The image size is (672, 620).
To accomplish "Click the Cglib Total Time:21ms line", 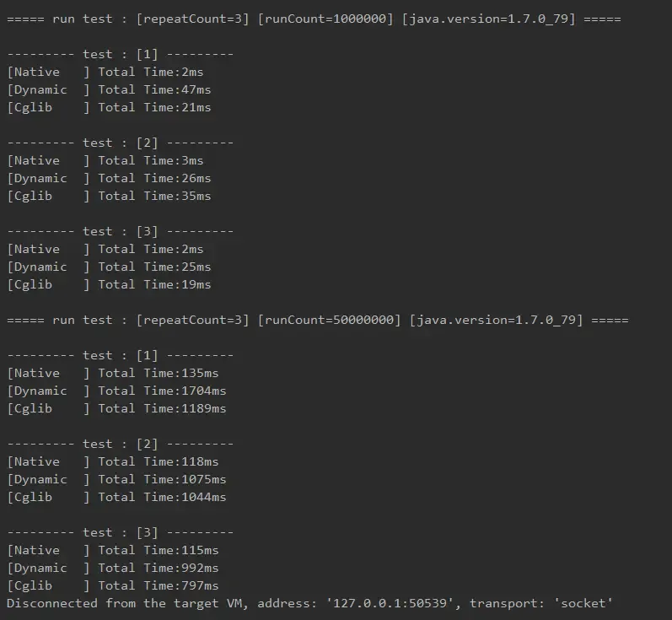I will point(110,107).
